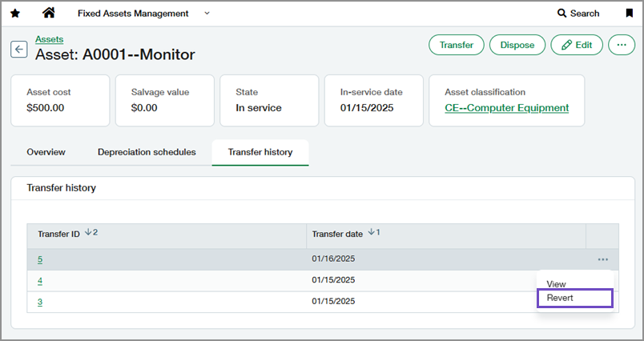Click the Dispose button
This screenshot has height=341, width=644.
[517, 45]
